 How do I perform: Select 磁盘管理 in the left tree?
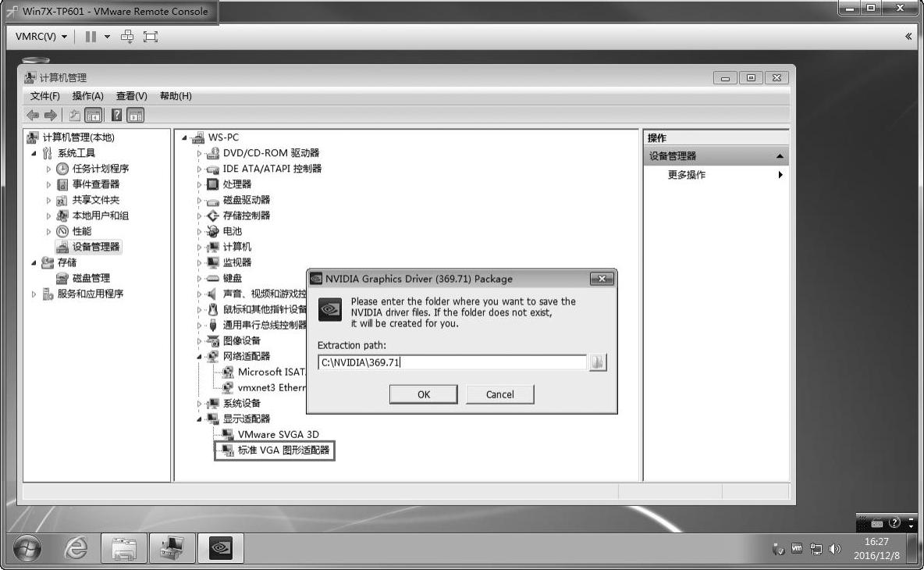91,278
